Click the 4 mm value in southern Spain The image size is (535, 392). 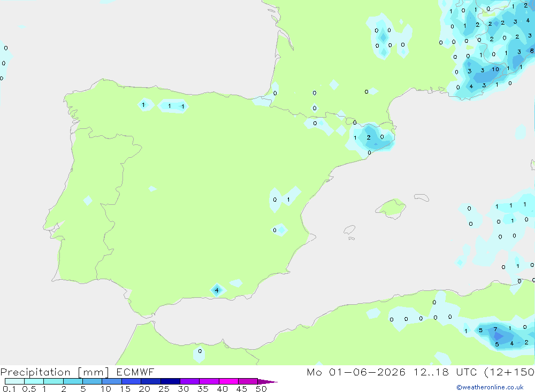tap(217, 291)
